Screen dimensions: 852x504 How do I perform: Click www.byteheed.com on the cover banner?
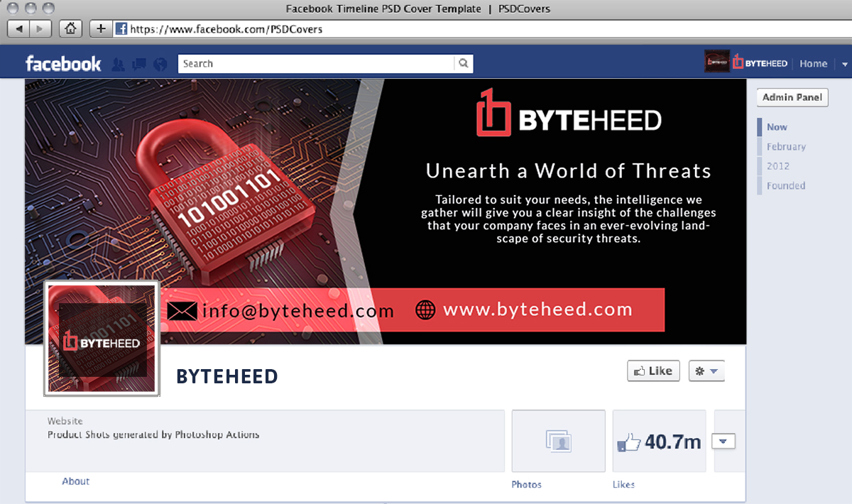coord(537,309)
